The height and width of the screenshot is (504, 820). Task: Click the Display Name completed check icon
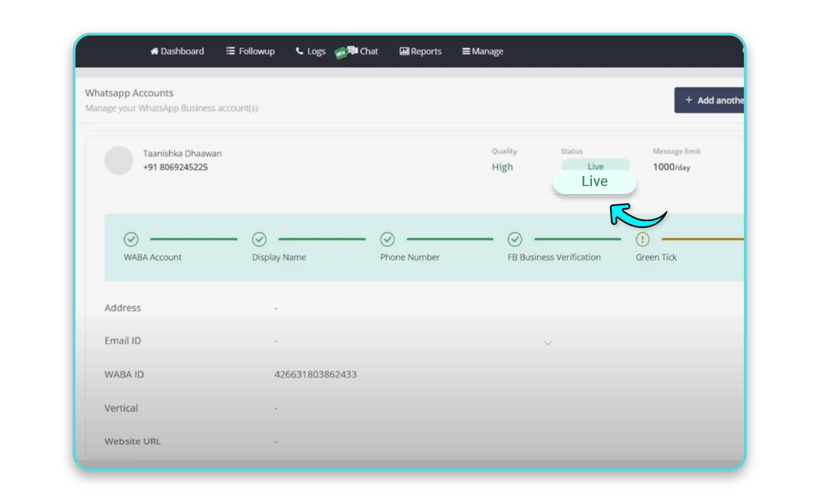259,239
